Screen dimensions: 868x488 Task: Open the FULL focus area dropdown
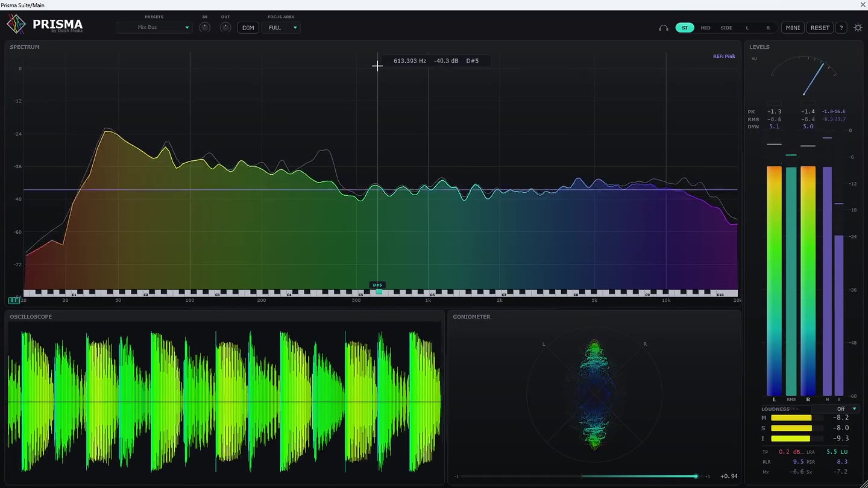(x=281, y=28)
